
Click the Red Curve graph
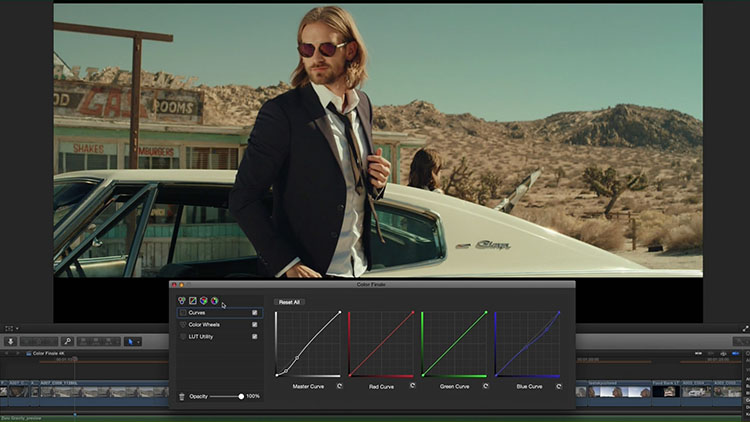381,344
